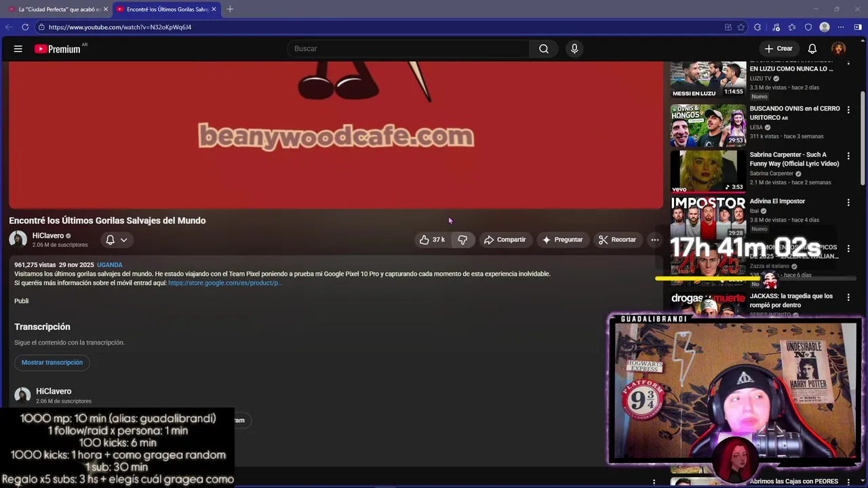Open more actions three-dot menu below video
The image size is (868, 488).
click(654, 239)
